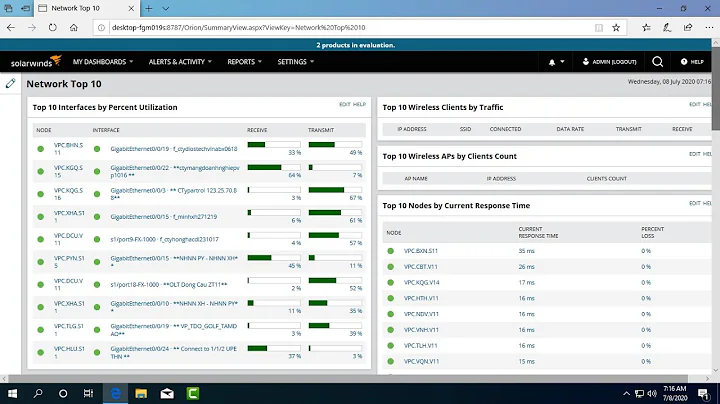The height and width of the screenshot is (404, 720).
Task: Open the Reports menu
Action: 244,62
